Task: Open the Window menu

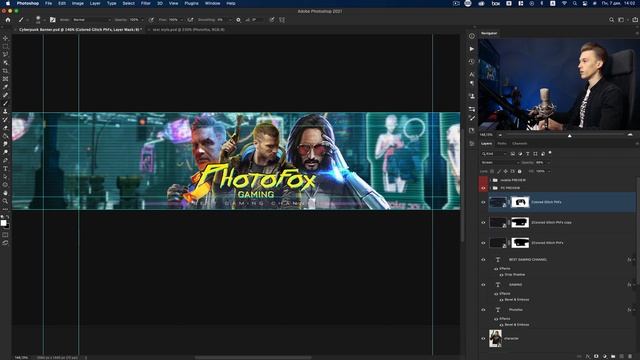Action: coord(212,3)
